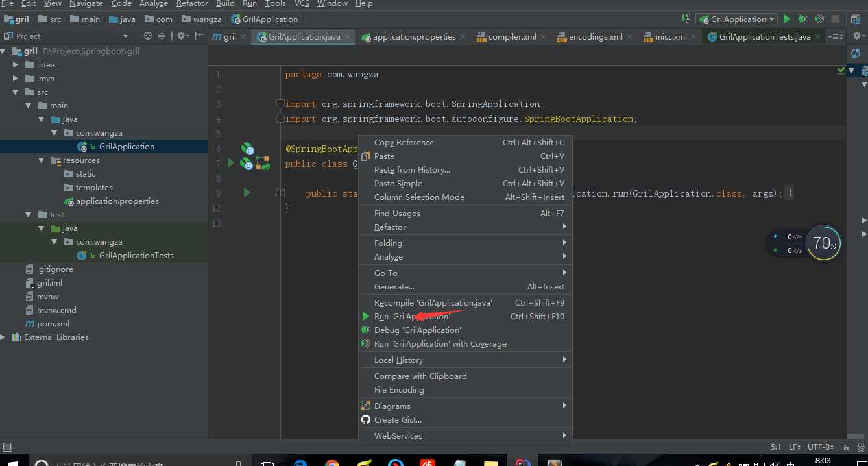Click the run gutter arrow on line 7

click(230, 164)
